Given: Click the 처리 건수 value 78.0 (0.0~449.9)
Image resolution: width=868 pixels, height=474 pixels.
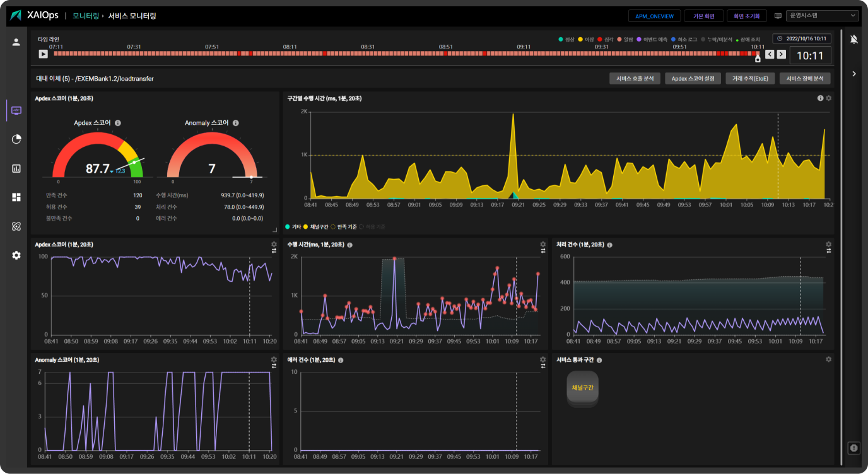Looking at the screenshot, I should click(x=243, y=207).
